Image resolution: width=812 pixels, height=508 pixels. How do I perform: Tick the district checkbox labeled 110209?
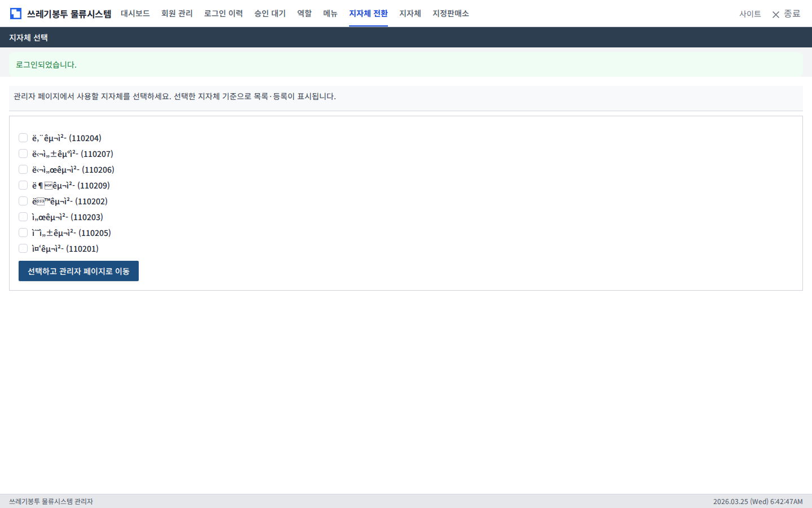tap(23, 185)
